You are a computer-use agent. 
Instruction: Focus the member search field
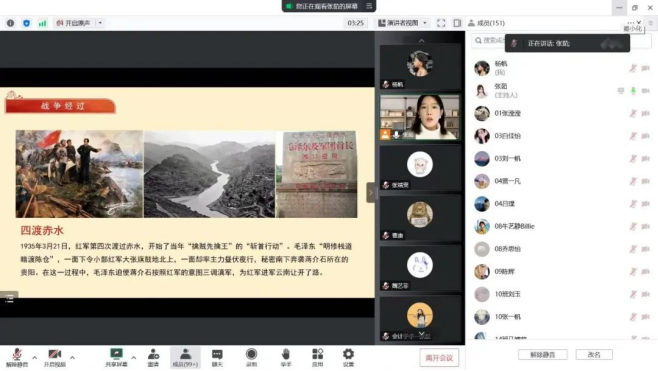[489, 40]
